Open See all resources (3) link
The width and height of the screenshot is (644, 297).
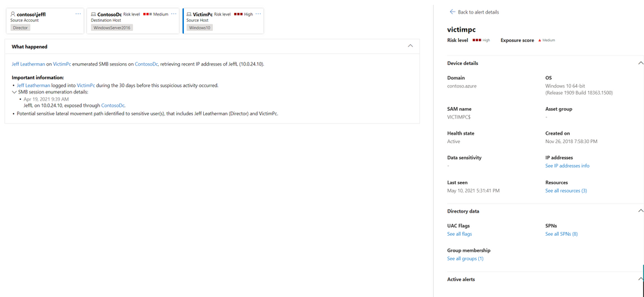point(566,191)
